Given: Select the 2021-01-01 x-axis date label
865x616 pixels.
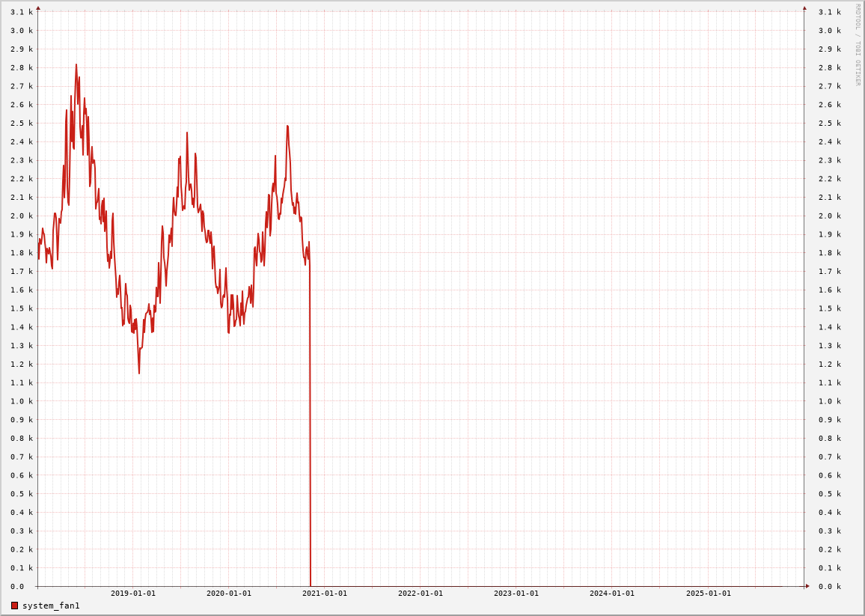Looking at the screenshot, I should tap(325, 594).
